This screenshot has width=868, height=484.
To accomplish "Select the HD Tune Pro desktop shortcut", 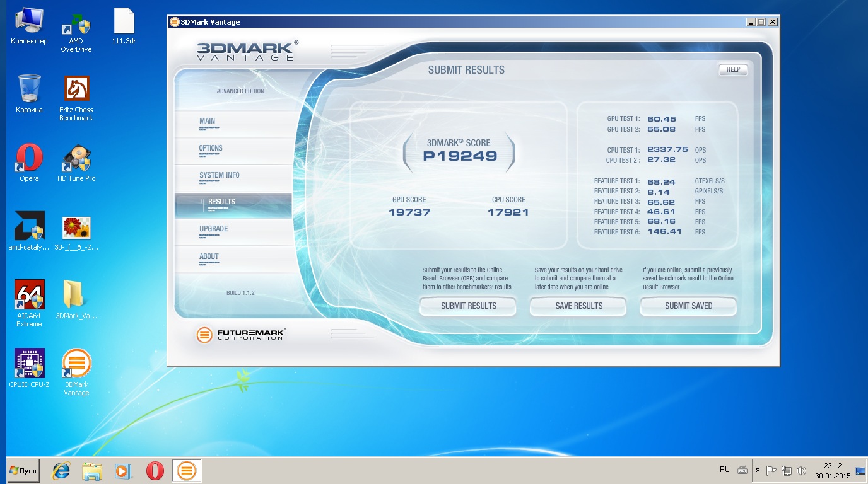I will tap(76, 163).
